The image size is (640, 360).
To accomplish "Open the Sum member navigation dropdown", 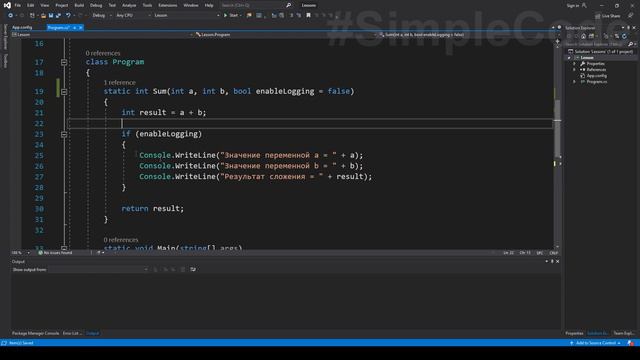I will pos(465,35).
